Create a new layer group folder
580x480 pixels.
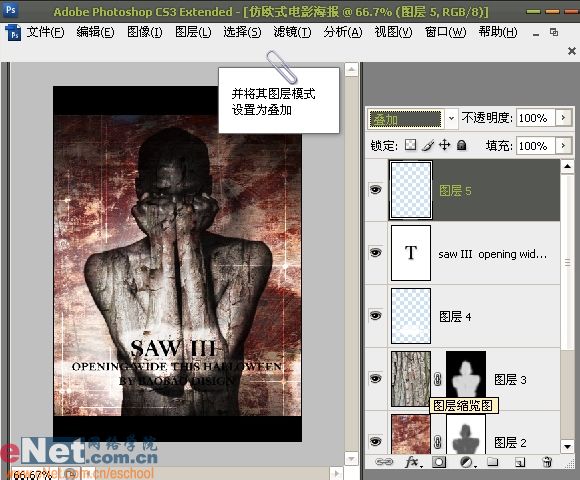[x=492, y=462]
